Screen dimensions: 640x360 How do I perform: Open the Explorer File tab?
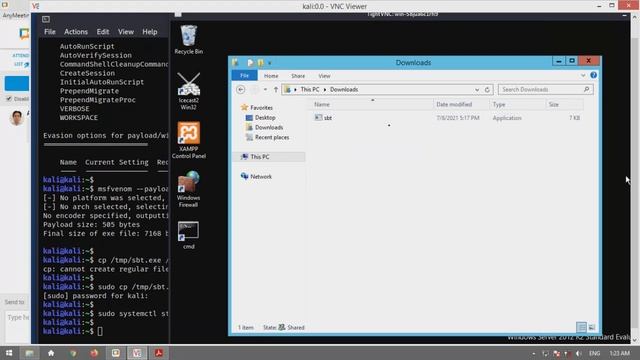pos(244,76)
